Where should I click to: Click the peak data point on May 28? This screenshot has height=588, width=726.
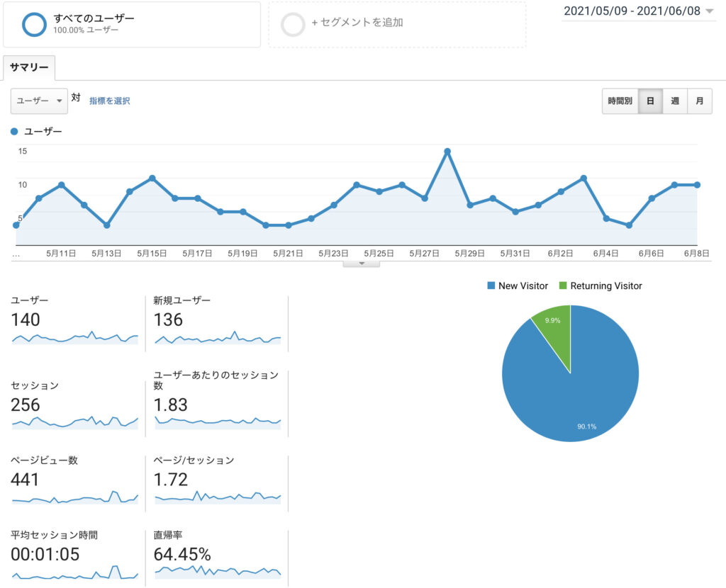447,152
